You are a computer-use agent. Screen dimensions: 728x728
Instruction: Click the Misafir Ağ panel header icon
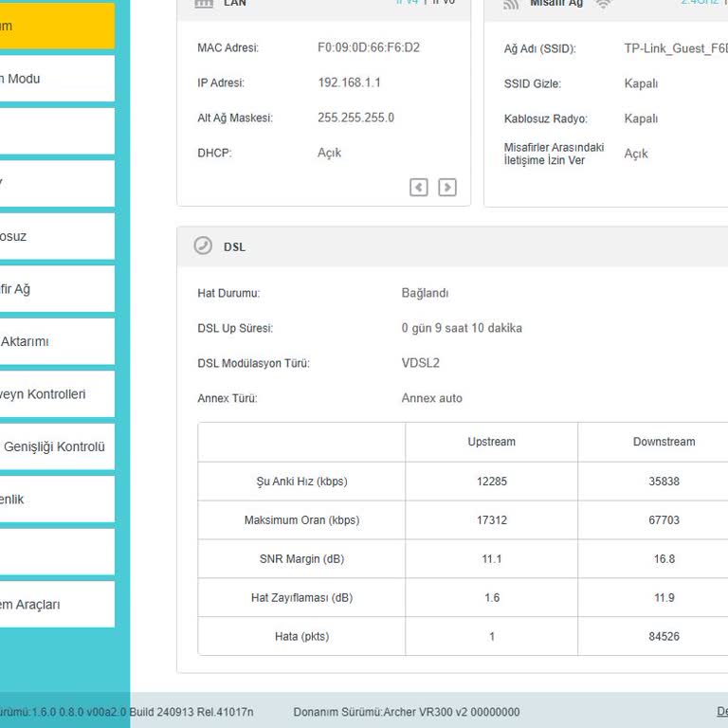coord(511,4)
